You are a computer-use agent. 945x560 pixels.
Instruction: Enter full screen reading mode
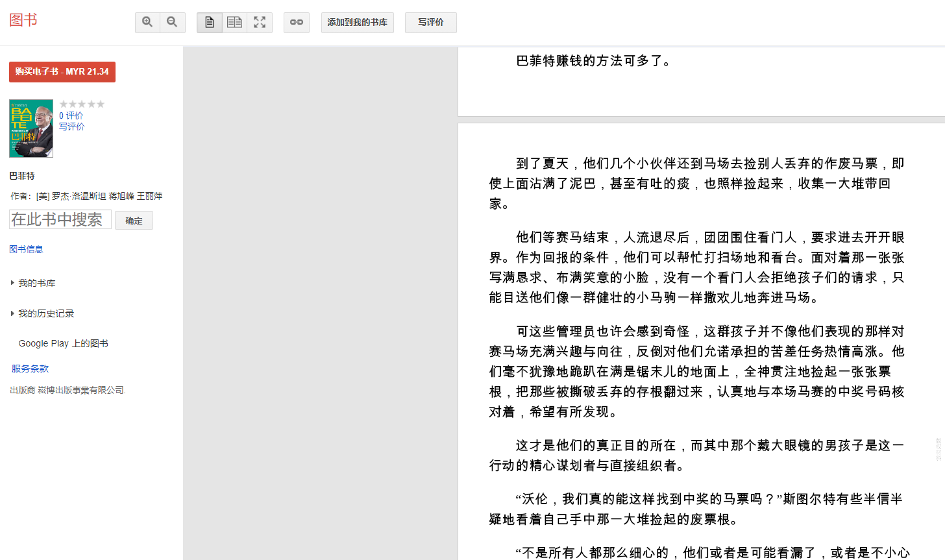260,22
